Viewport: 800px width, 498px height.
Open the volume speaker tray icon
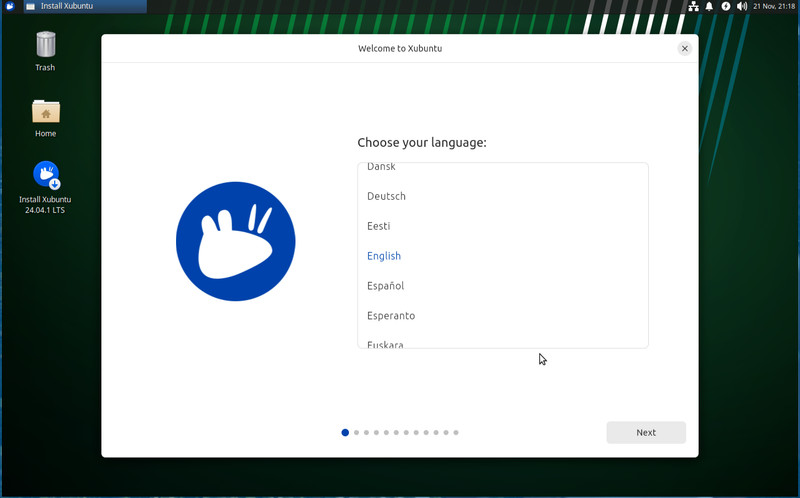[x=742, y=6]
